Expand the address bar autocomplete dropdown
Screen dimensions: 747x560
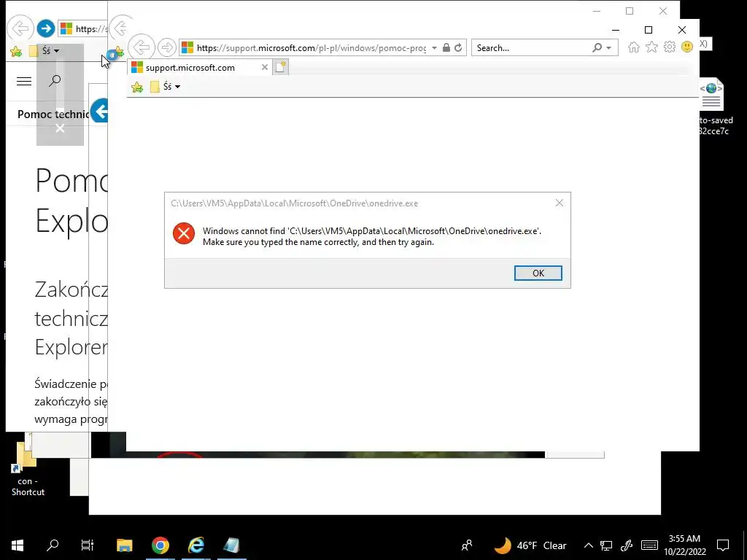[434, 47]
